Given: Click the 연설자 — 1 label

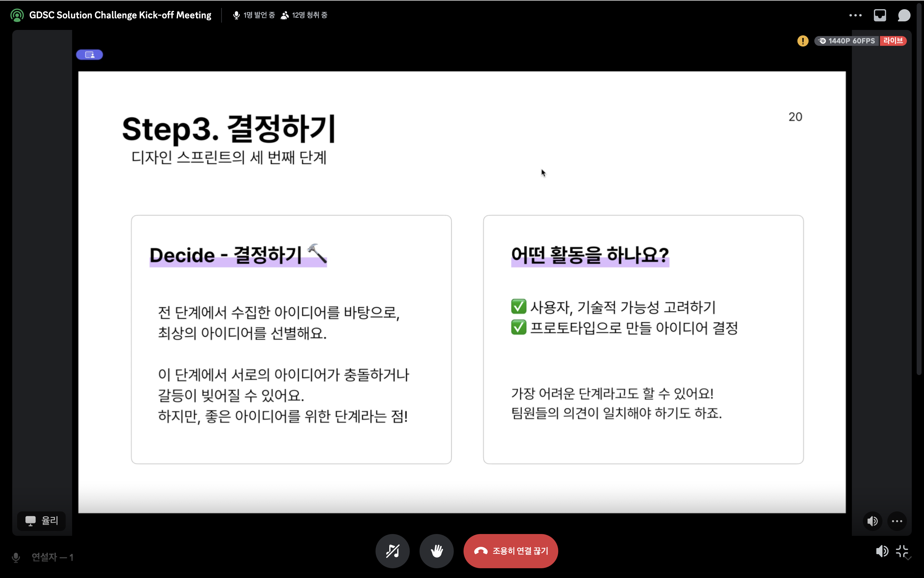Looking at the screenshot, I should point(52,557).
